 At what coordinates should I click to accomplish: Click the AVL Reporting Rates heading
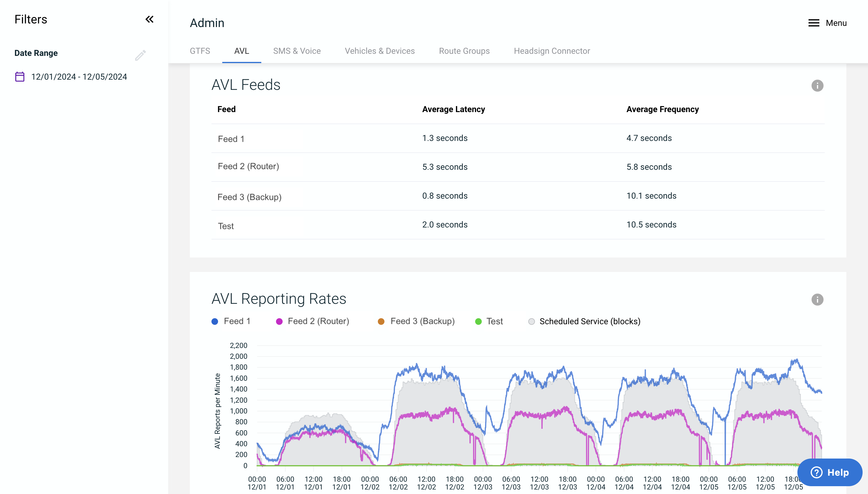[279, 299]
